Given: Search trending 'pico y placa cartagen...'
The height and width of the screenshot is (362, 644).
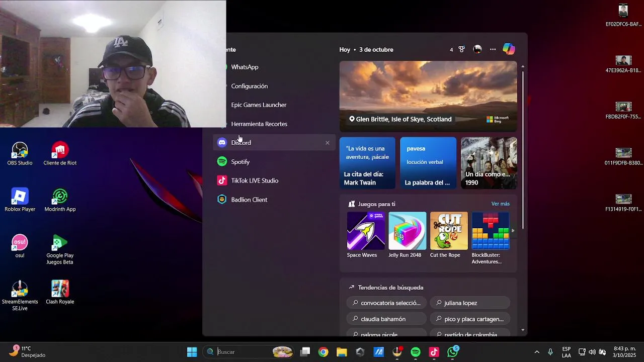Looking at the screenshot, I should (x=470, y=319).
